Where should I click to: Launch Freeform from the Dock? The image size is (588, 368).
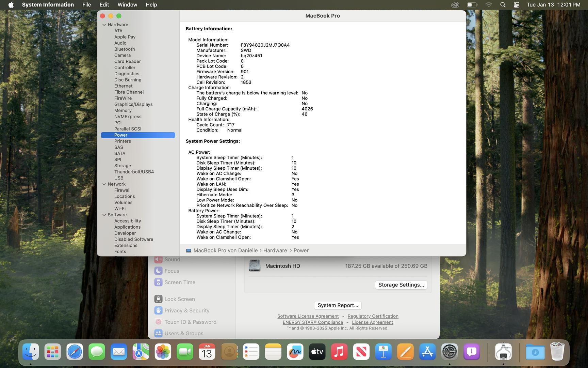pyautogui.click(x=295, y=352)
